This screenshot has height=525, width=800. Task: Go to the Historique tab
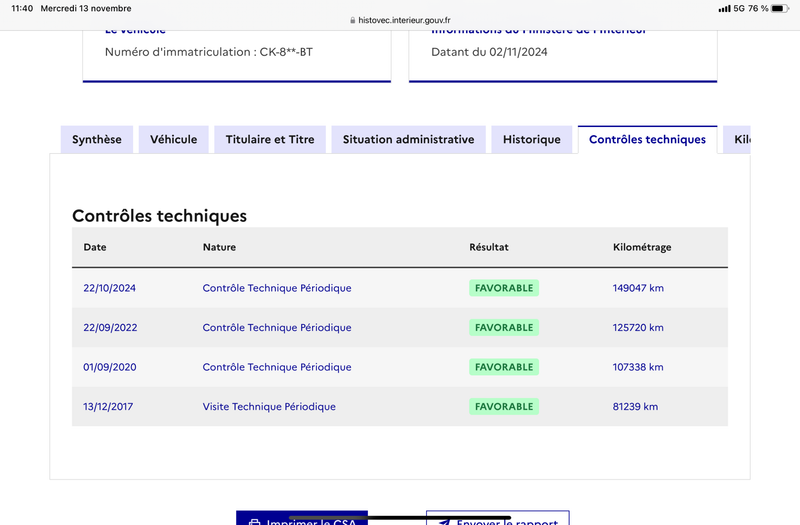(532, 139)
